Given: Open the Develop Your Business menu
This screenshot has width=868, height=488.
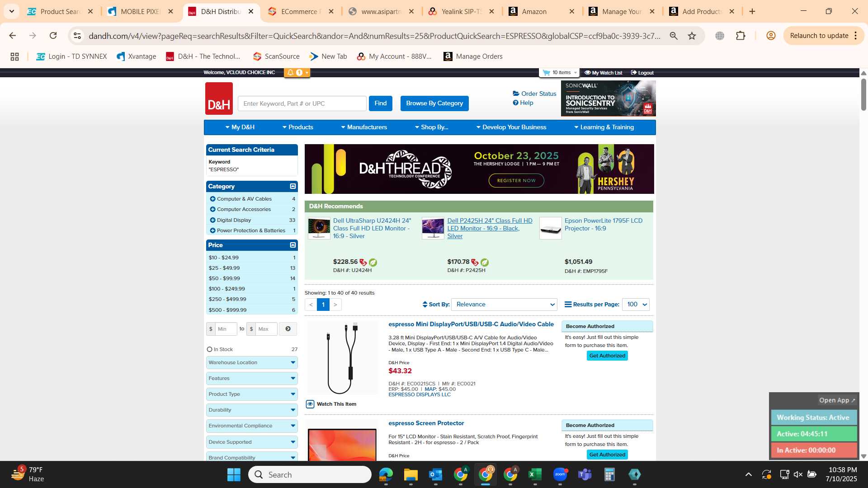Looking at the screenshot, I should (x=511, y=127).
